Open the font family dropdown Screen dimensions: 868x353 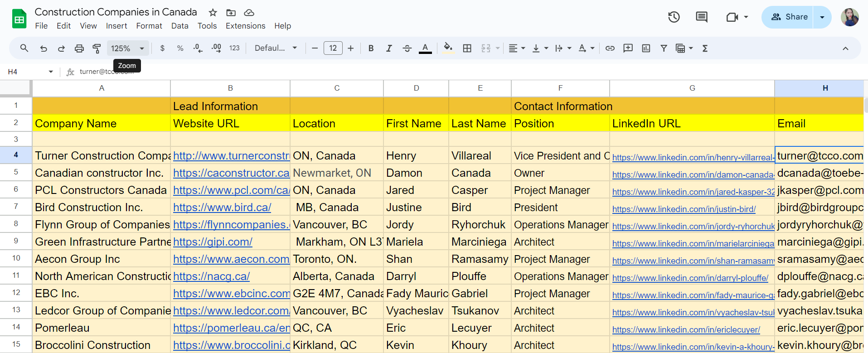pyautogui.click(x=276, y=48)
